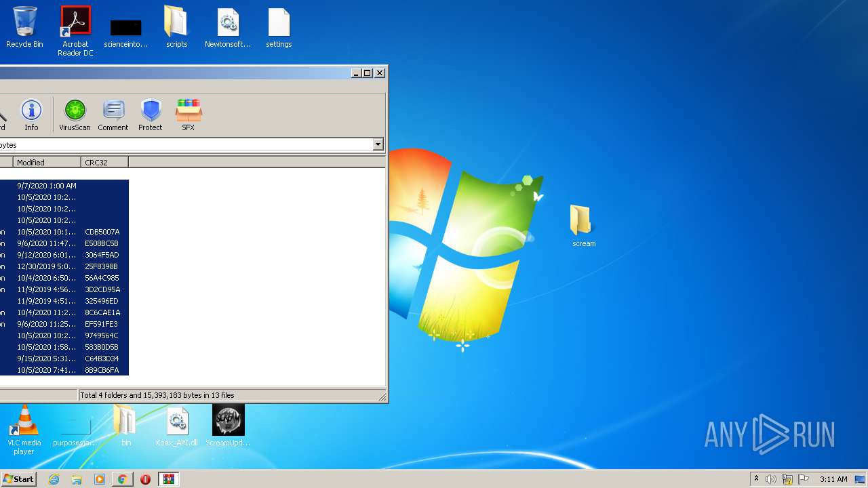Select row with CRC32 3D2CD95A

(64, 289)
